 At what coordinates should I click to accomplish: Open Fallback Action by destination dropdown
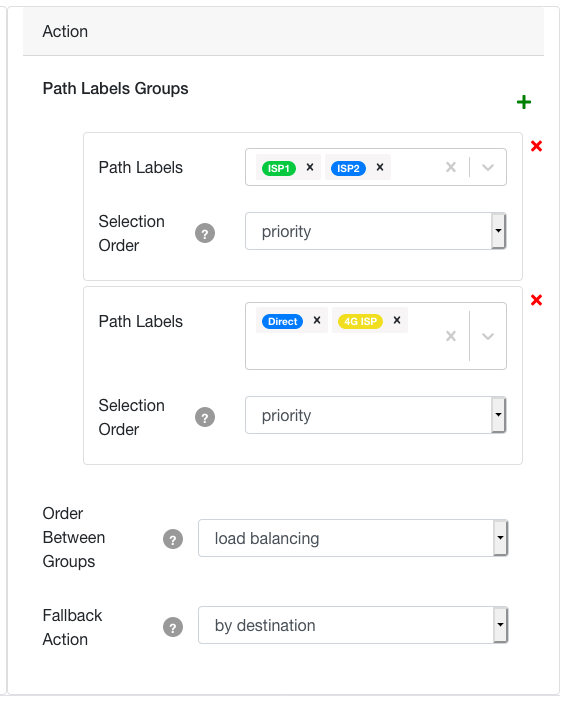[x=353, y=625]
